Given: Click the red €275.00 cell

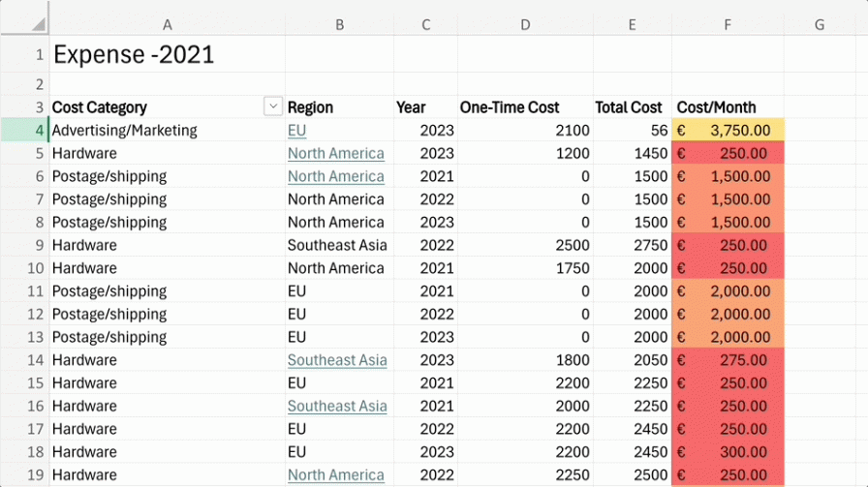Looking at the screenshot, I should (x=728, y=360).
